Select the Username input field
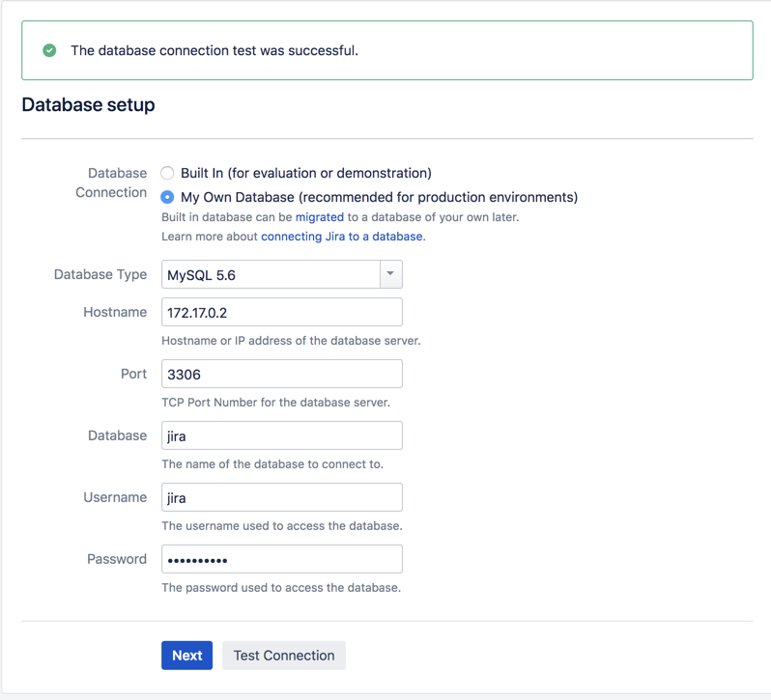 coord(281,497)
